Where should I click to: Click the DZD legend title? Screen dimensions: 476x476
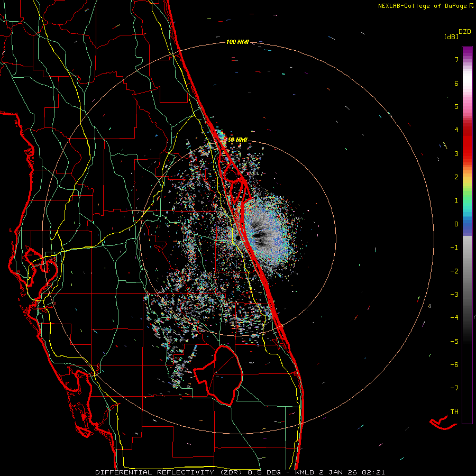click(x=465, y=32)
